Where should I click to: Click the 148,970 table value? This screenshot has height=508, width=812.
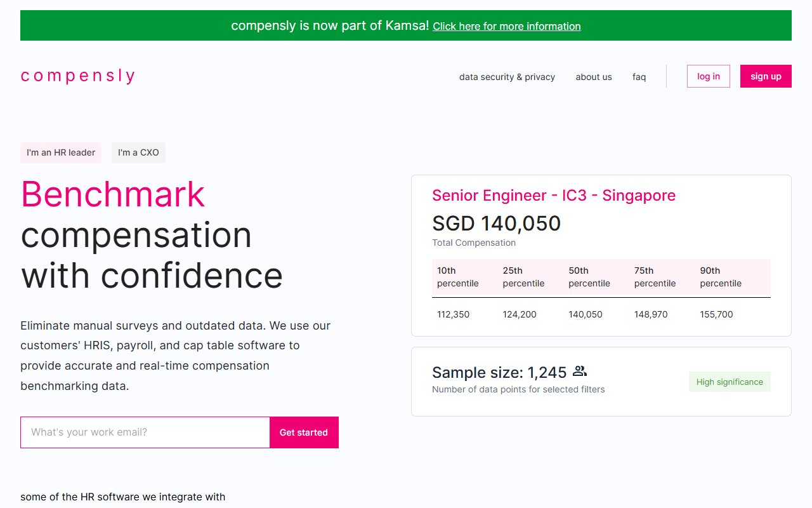coord(651,314)
